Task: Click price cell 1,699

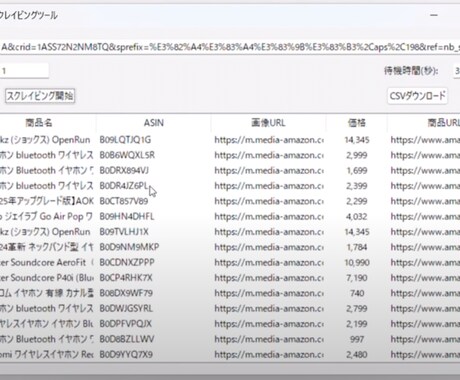Action: click(357, 170)
